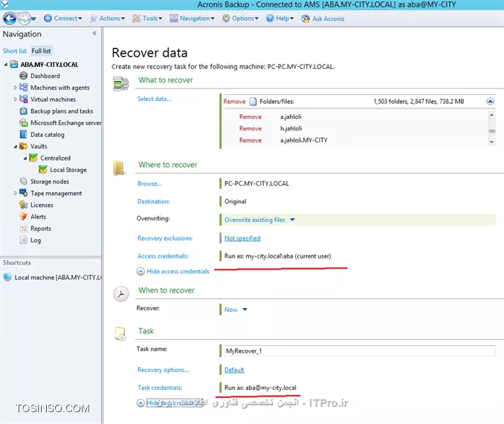
Task: Click the Task credentials link
Action: pos(160,388)
